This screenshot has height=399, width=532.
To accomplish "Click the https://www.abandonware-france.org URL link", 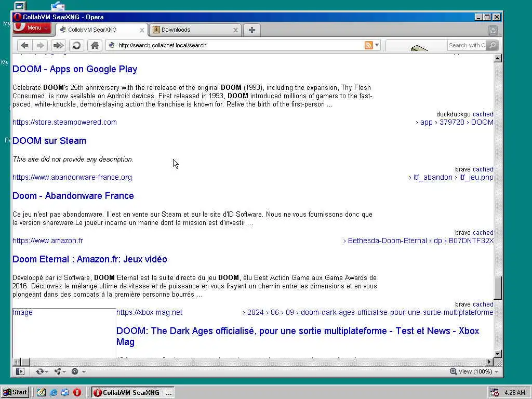I will tap(72, 177).
